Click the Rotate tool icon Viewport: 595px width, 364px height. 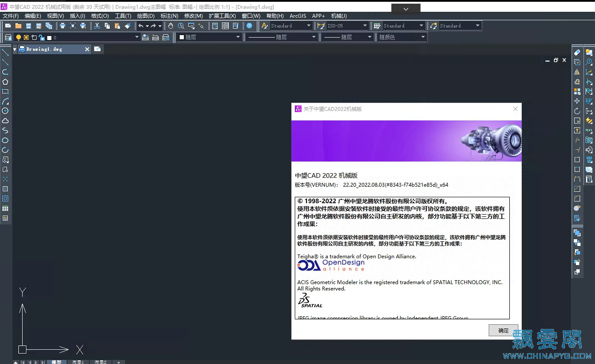click(577, 111)
